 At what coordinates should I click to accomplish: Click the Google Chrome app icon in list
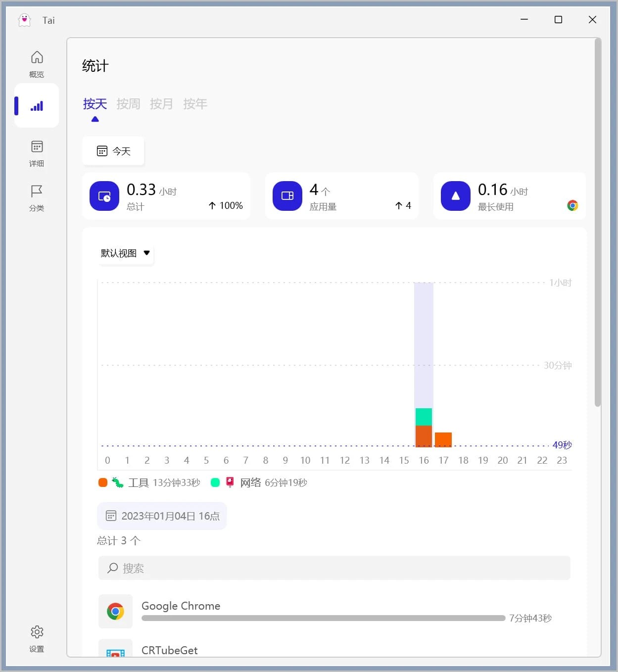115,611
